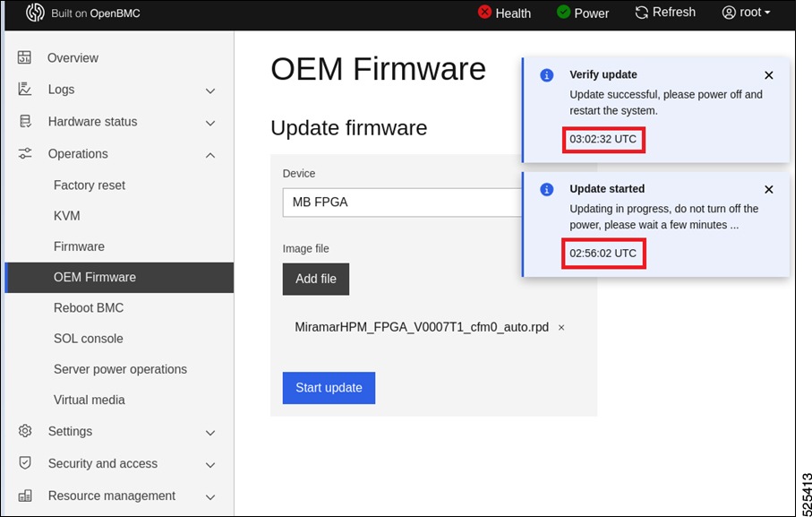812x517 pixels.
Task: Dismiss the Verify update notification
Action: point(769,75)
